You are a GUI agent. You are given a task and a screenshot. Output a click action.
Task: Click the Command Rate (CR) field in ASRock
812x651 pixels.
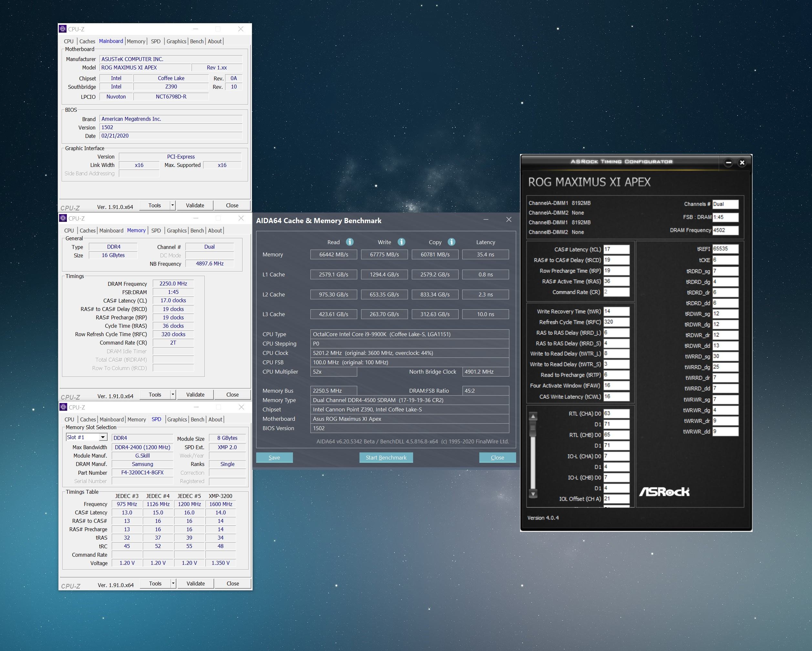616,292
